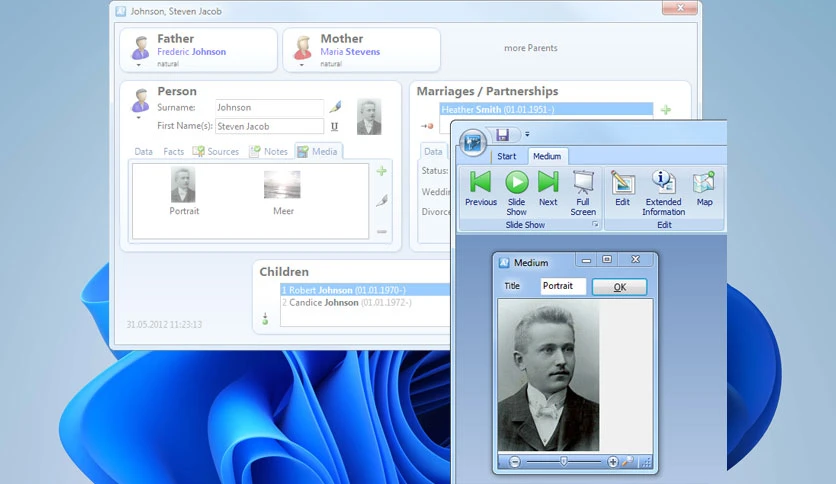
Task: Open Full Screen view
Action: click(583, 182)
